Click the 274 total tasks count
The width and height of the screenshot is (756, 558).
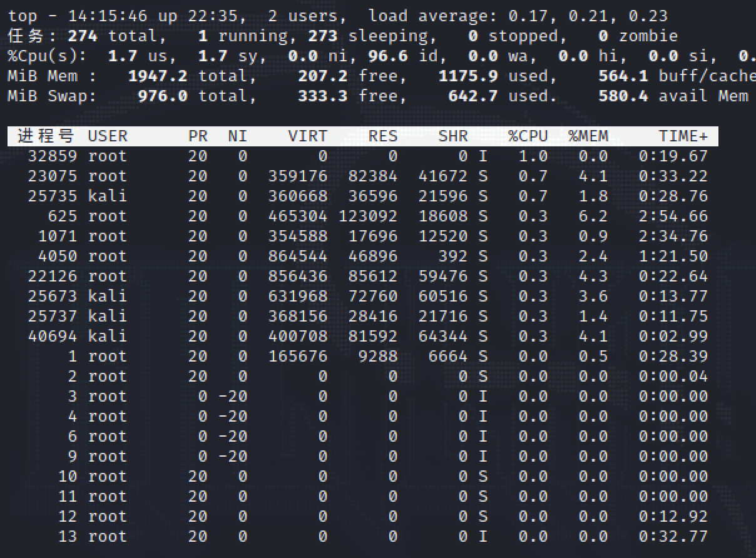tap(83, 36)
